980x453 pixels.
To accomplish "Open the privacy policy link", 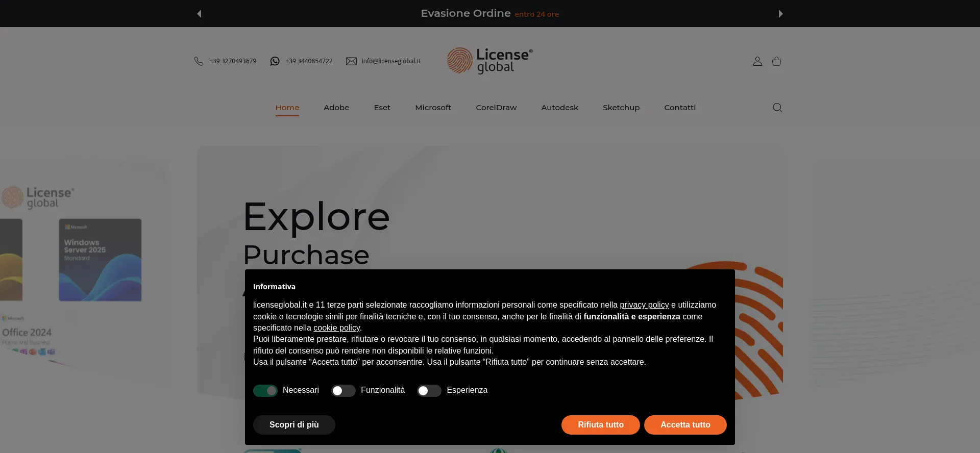I will (644, 305).
